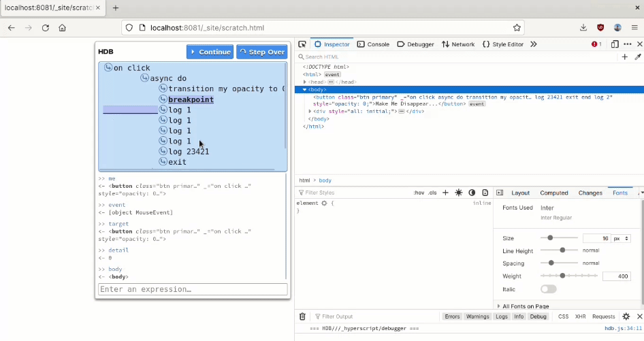Screen dimensions: 644x341
Task: Toggle the Errors console filter
Action: point(452,316)
